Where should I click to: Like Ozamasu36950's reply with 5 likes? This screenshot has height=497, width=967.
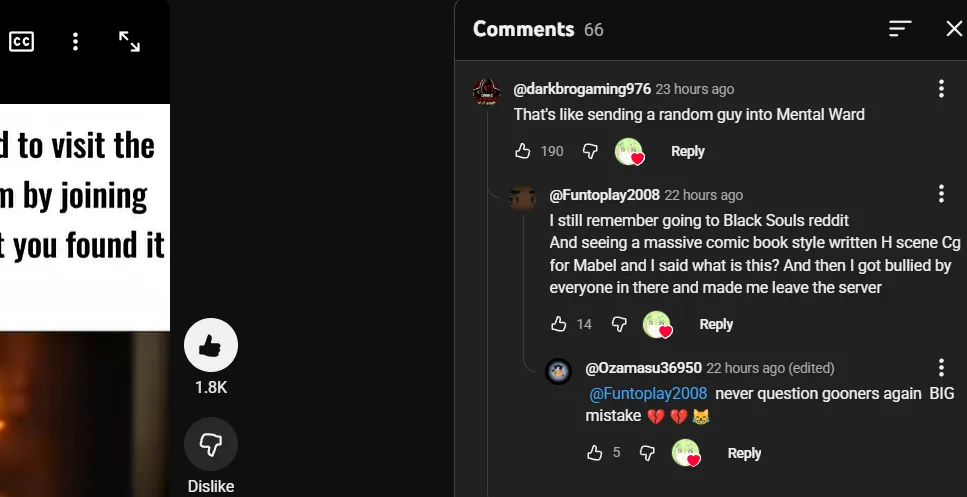[x=595, y=453]
